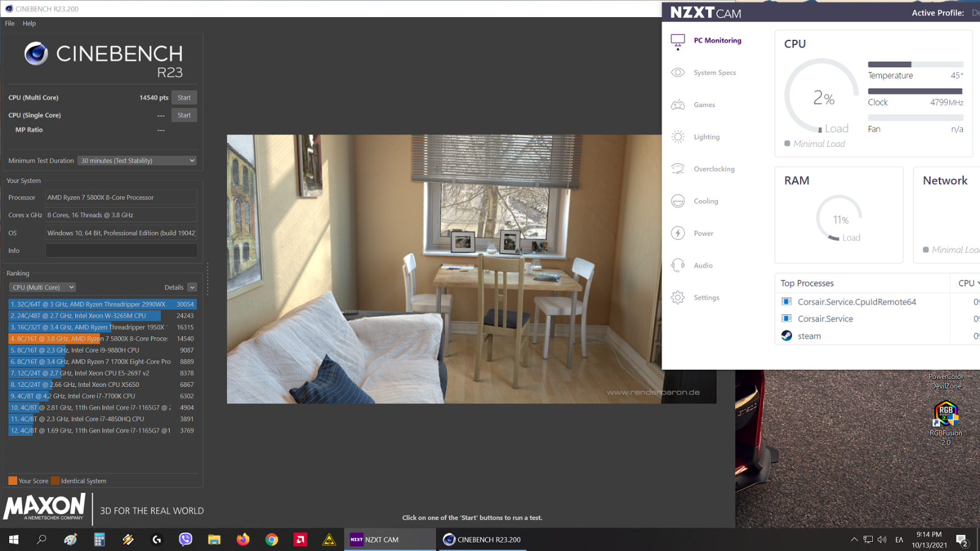Select ranking row AMD Ryzen Threadripper 2990WX

pyautogui.click(x=102, y=304)
